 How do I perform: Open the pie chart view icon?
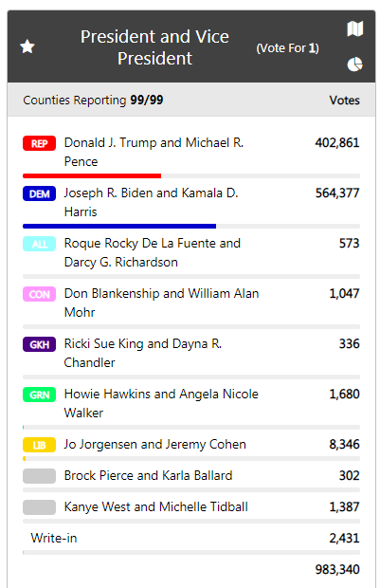click(x=355, y=64)
